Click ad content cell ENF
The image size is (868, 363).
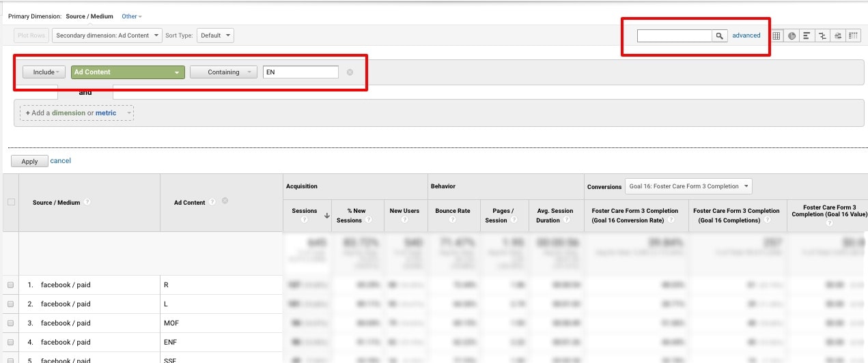170,342
